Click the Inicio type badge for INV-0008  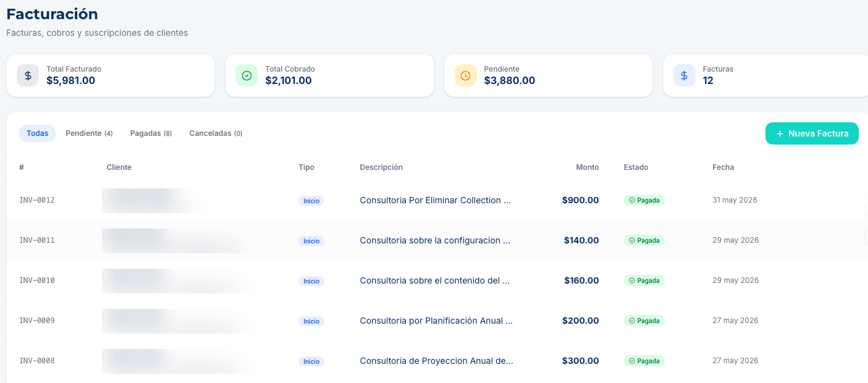click(311, 361)
